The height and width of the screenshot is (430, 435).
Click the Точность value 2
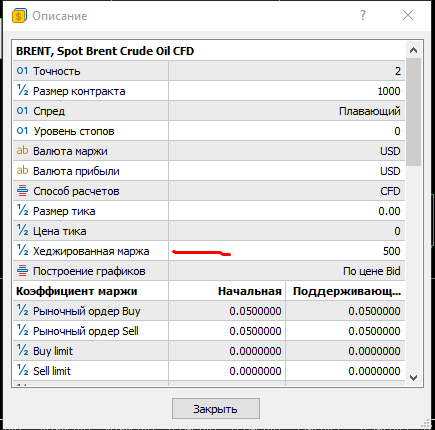[x=398, y=71]
